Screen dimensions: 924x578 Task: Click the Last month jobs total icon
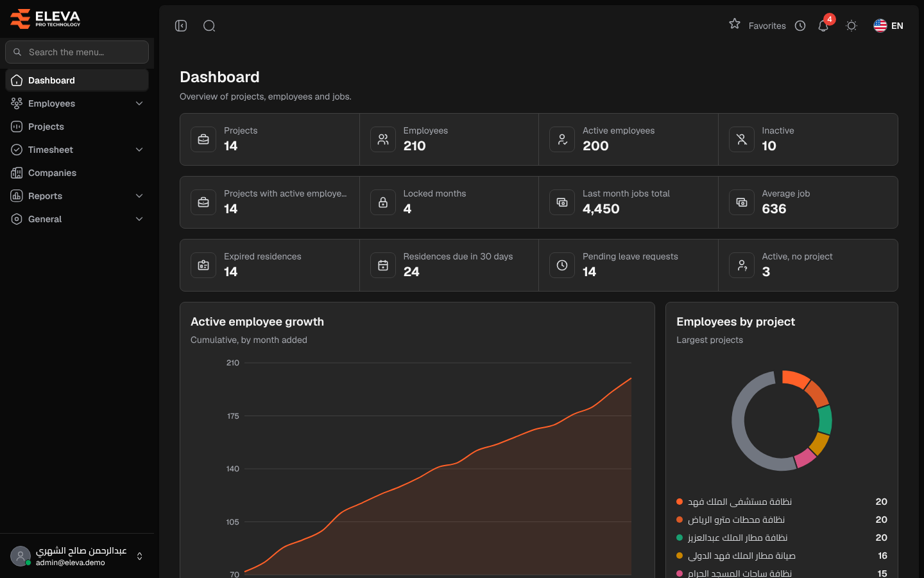tap(562, 202)
